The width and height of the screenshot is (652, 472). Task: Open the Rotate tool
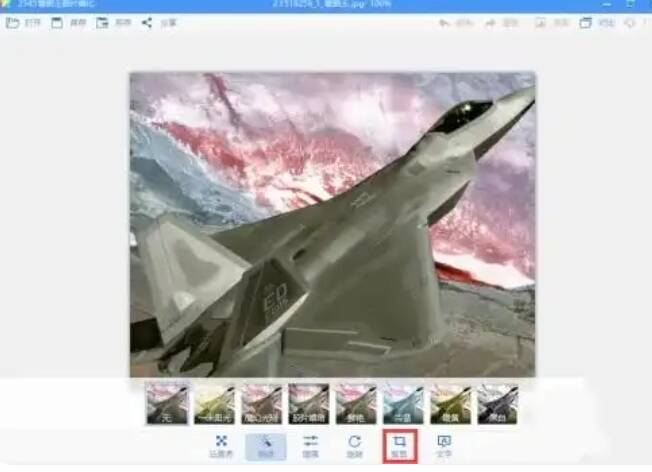coord(354,444)
